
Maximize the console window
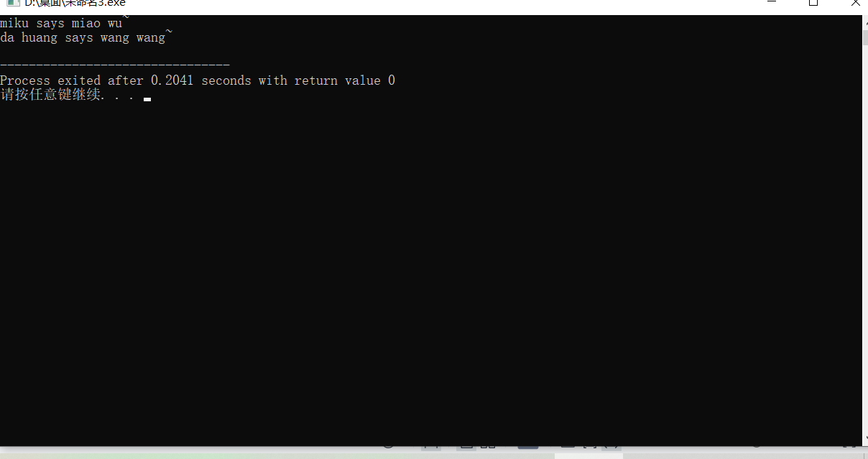813,3
